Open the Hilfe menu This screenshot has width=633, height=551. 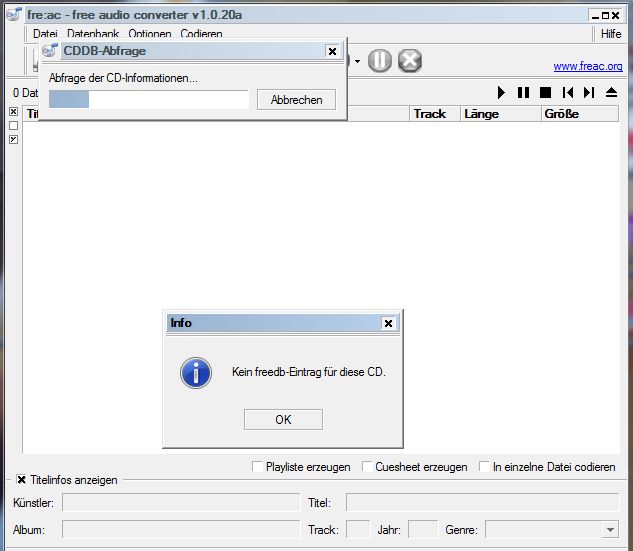tap(611, 34)
